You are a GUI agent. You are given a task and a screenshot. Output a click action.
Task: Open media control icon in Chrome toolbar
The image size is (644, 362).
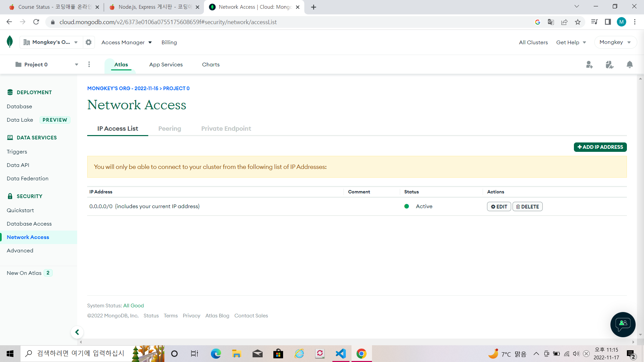click(594, 22)
